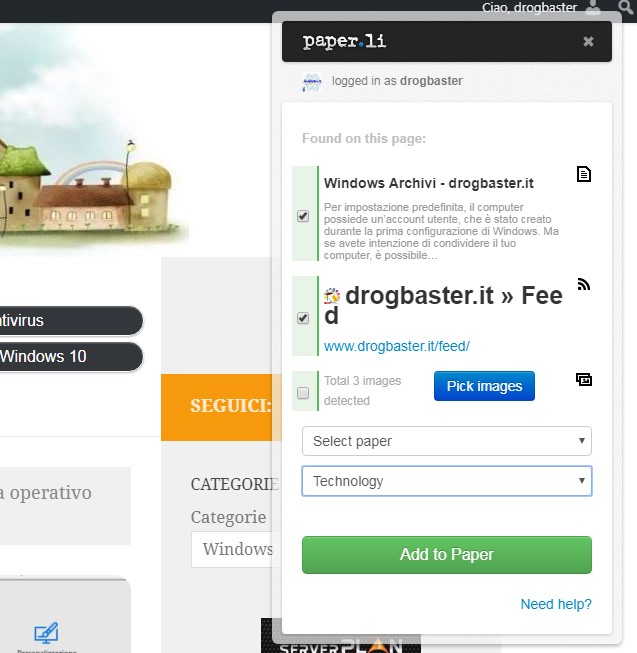Click the drogbaster.it » Feed heading
Screen dimensions: 637x653
(443, 305)
